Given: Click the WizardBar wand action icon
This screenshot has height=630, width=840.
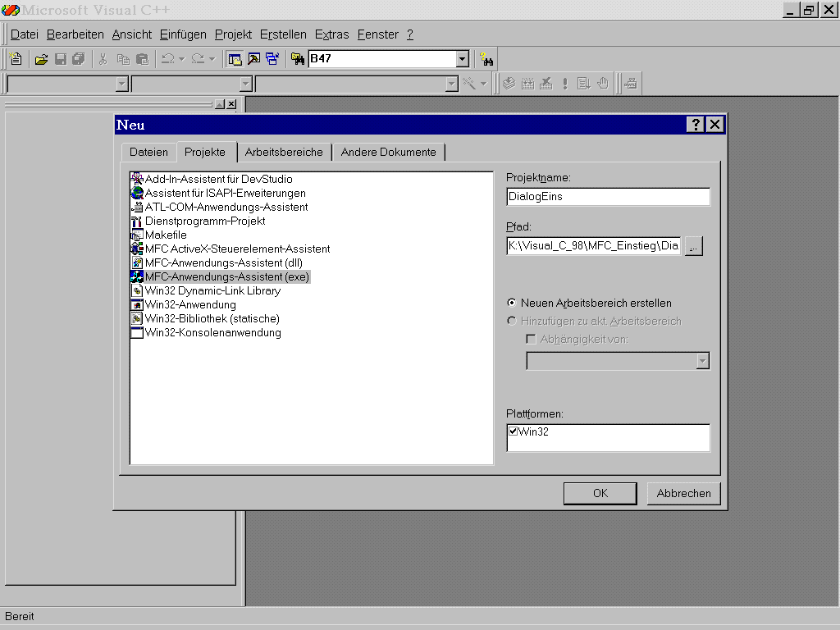Looking at the screenshot, I should [469, 84].
